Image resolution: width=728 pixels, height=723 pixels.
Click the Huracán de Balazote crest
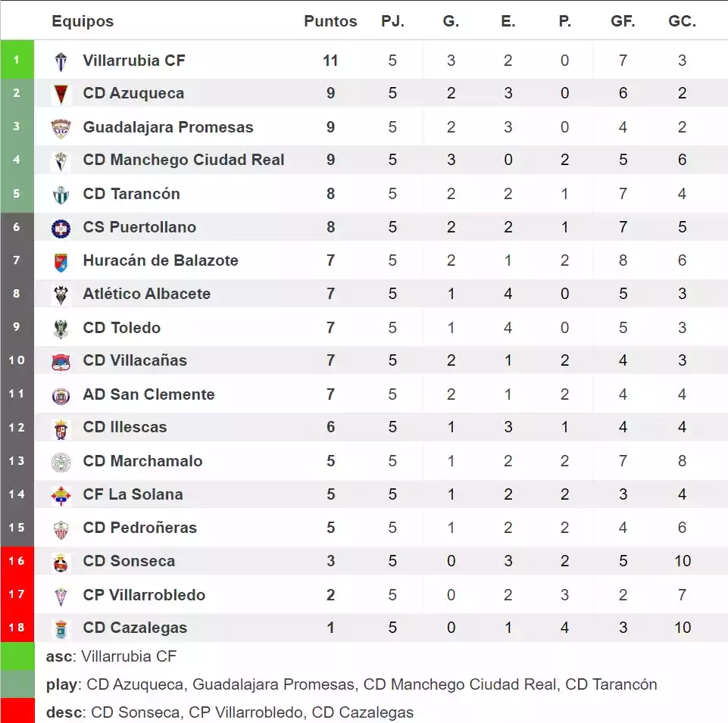pyautogui.click(x=61, y=261)
